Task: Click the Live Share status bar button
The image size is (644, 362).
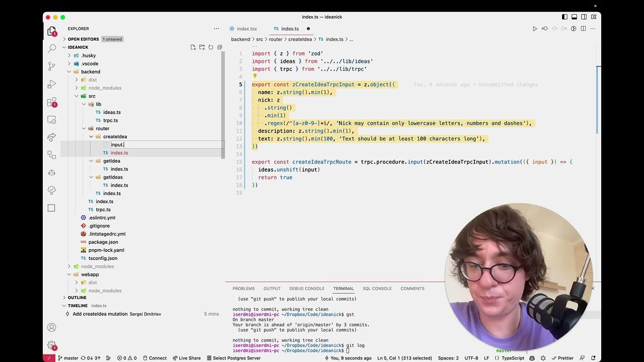Action: point(187,358)
